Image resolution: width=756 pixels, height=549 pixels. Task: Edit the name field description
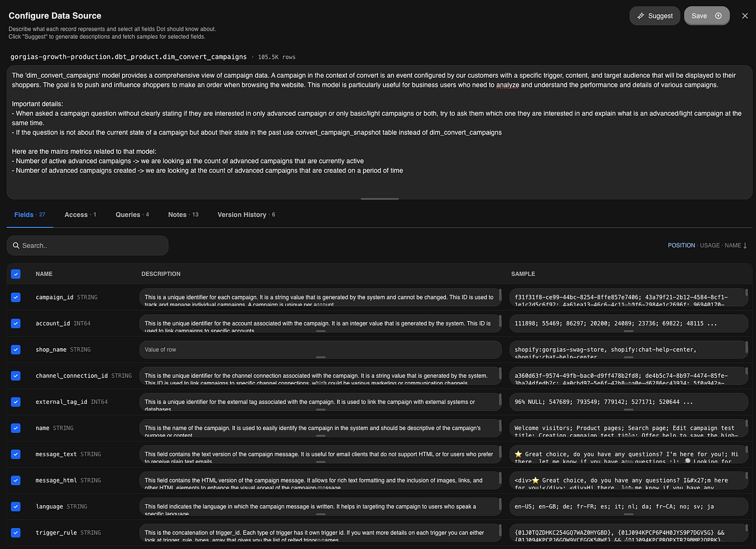pyautogui.click(x=320, y=428)
